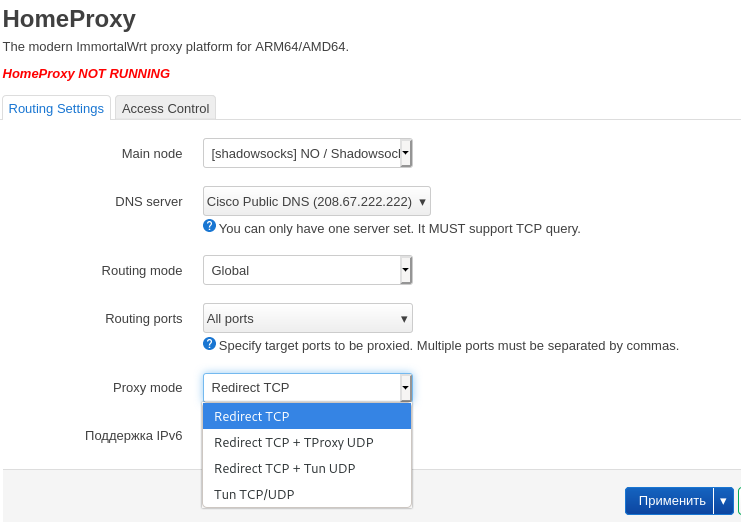Click the Proxy mode Redirect TCP field

click(x=302, y=388)
